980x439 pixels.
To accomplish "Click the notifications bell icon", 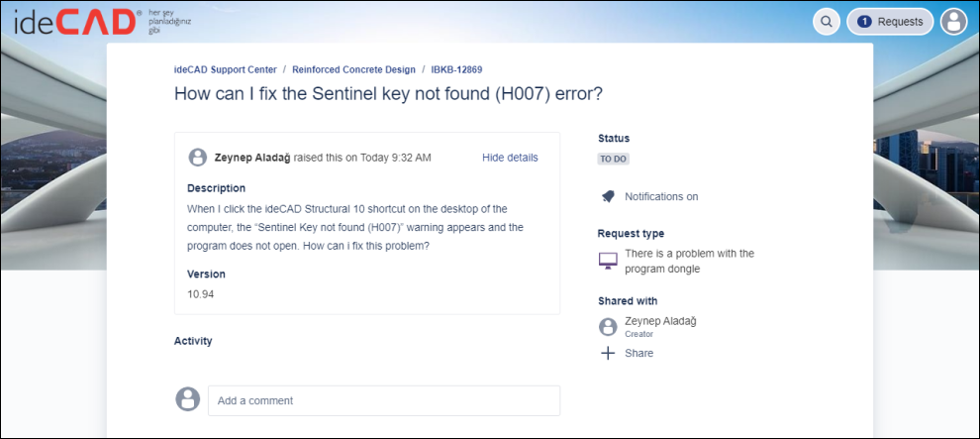I will [x=608, y=196].
